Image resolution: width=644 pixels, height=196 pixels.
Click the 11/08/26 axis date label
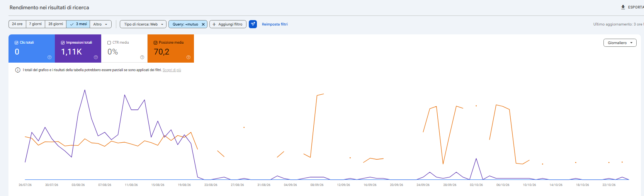[131, 185]
